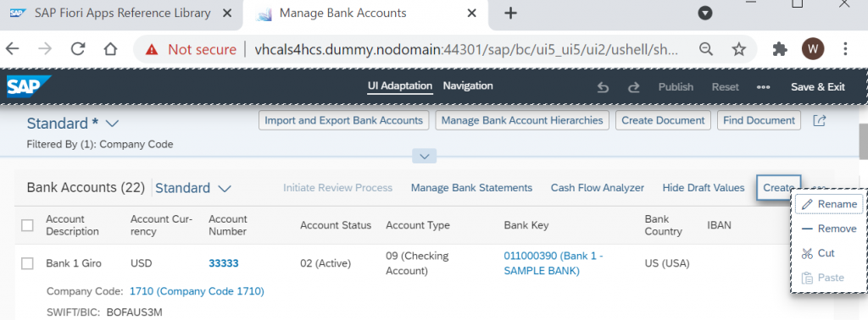Expand the collapsed header with chevron button
The height and width of the screenshot is (320, 868).
[x=425, y=157]
